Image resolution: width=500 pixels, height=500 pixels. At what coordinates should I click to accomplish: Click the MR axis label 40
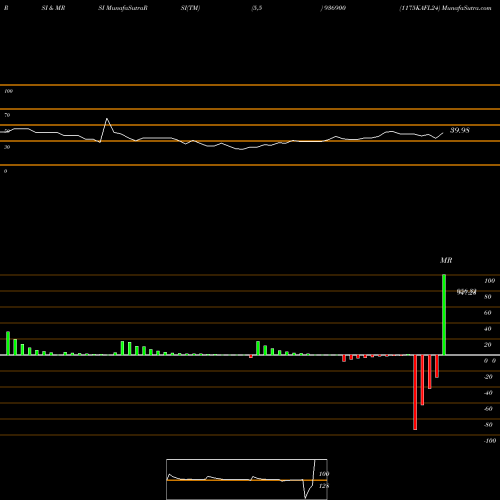(x=487, y=329)
